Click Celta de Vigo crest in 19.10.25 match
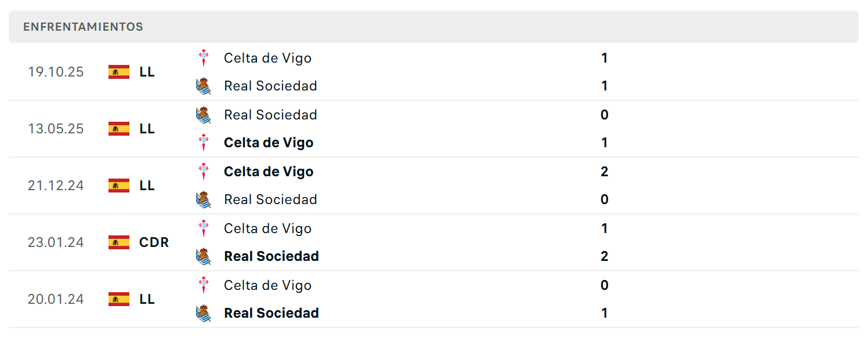Viewport: 868px width, 338px height. tap(204, 58)
